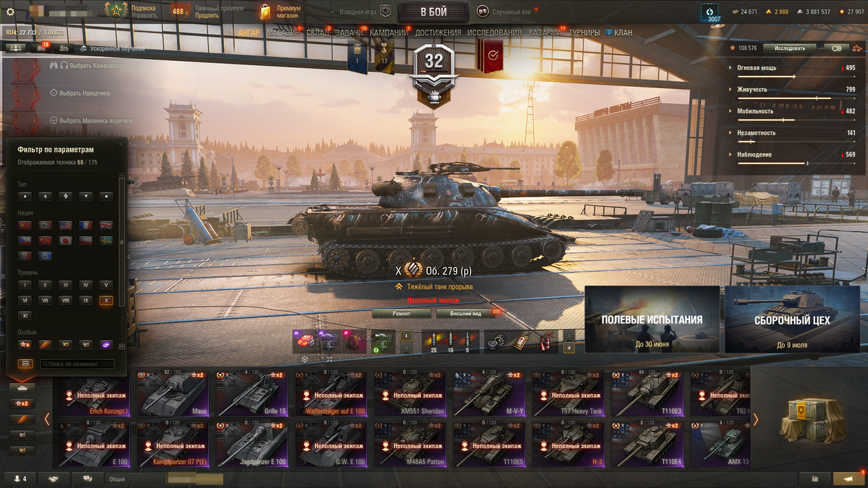Click the search by name field
868x488 pixels.
77,364
